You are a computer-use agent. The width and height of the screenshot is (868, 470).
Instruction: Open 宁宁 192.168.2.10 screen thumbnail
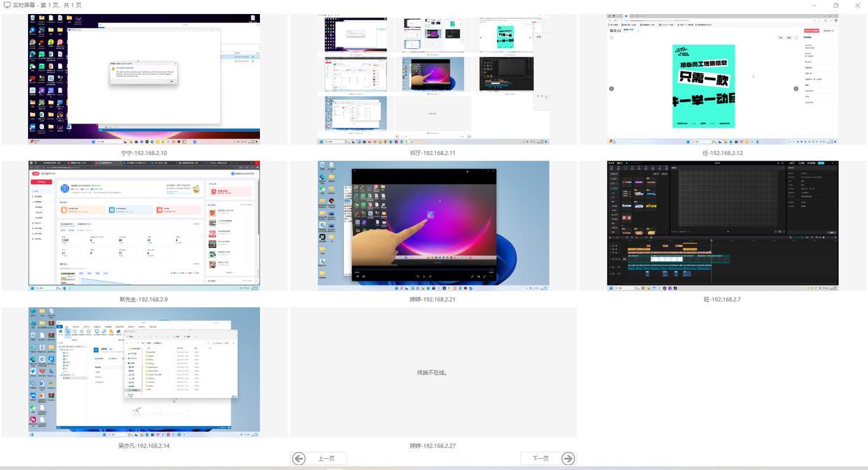pyautogui.click(x=144, y=79)
